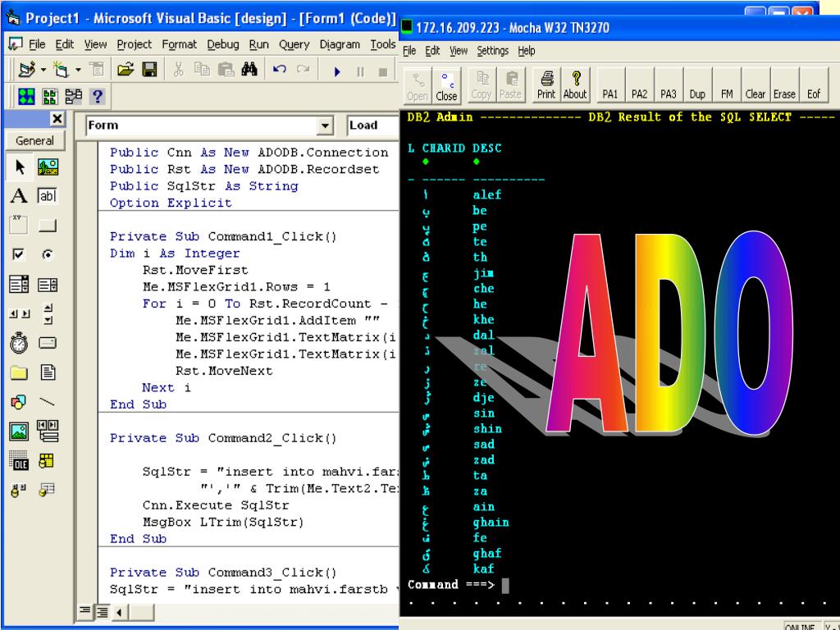Screen dimensions: 840x630
Task: Open the Query menu in Visual Basic
Action: pyautogui.click(x=294, y=44)
